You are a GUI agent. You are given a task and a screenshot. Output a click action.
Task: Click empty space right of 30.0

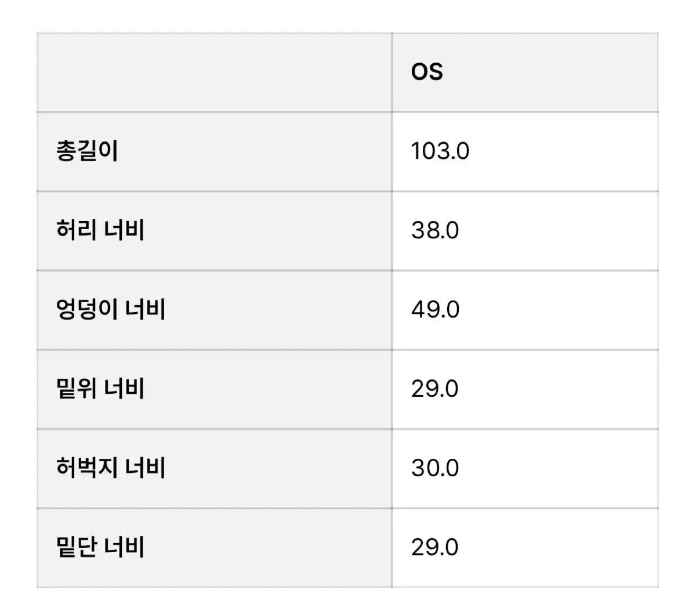pos(560,468)
